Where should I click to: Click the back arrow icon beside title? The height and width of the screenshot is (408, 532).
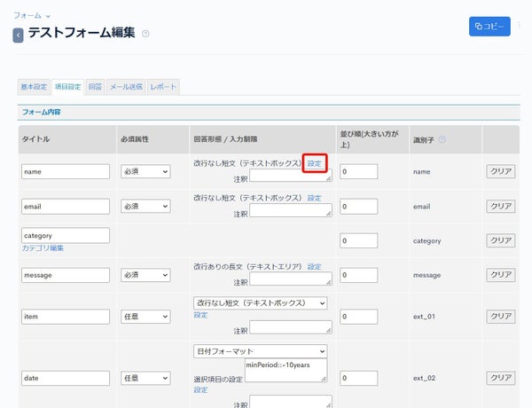18,35
